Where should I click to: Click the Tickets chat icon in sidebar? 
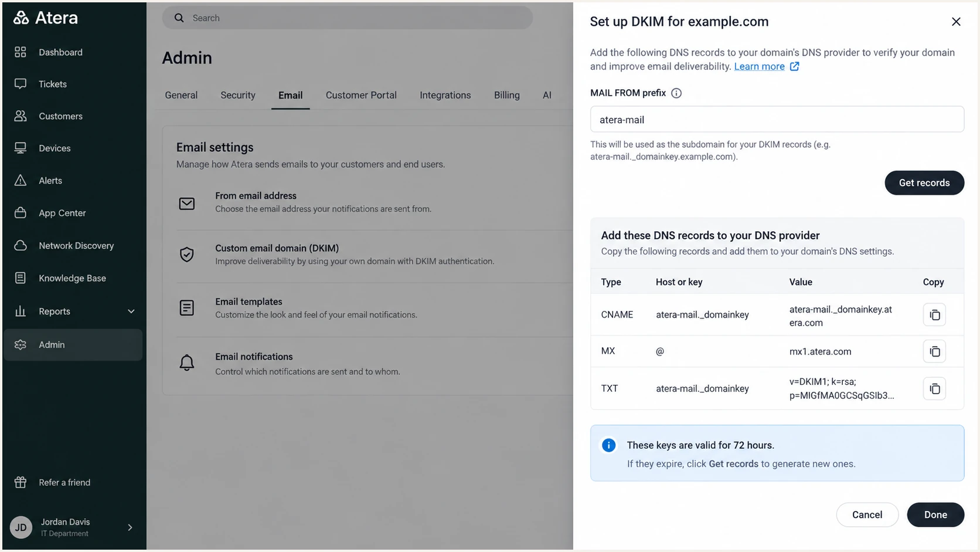(21, 84)
